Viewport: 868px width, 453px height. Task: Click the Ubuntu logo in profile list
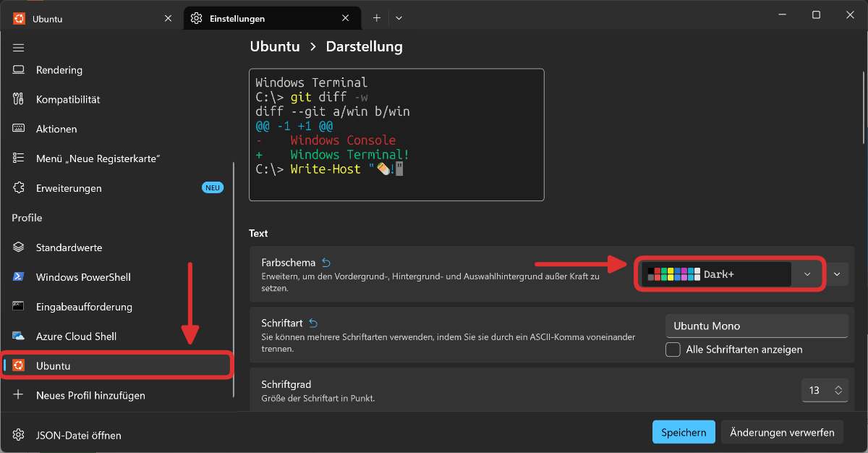tap(19, 365)
